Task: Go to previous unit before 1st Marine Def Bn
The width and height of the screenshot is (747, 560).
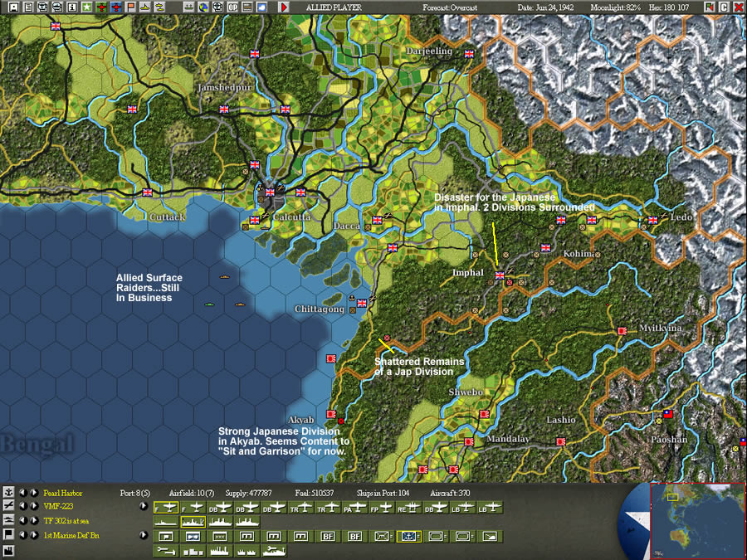Action: point(22,535)
